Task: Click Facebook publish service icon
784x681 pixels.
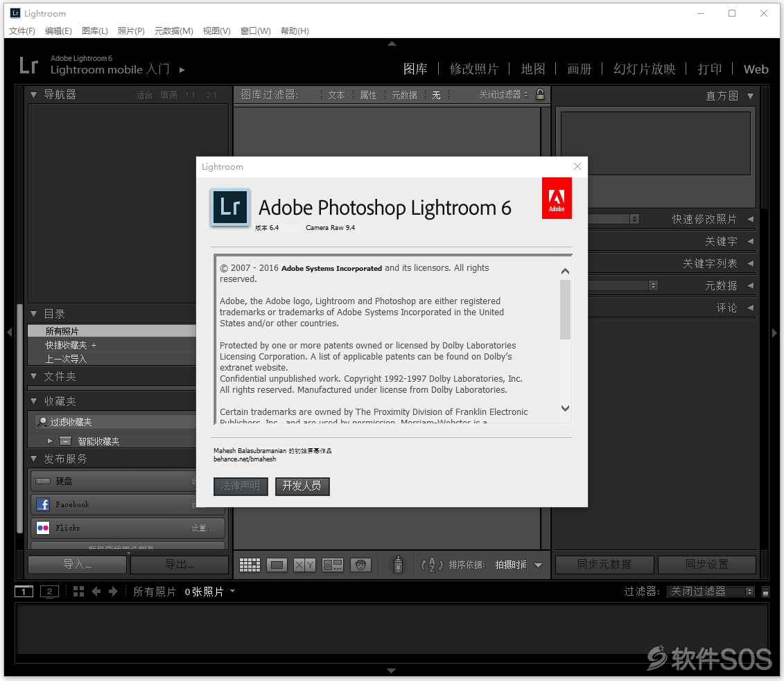Action: coord(43,504)
